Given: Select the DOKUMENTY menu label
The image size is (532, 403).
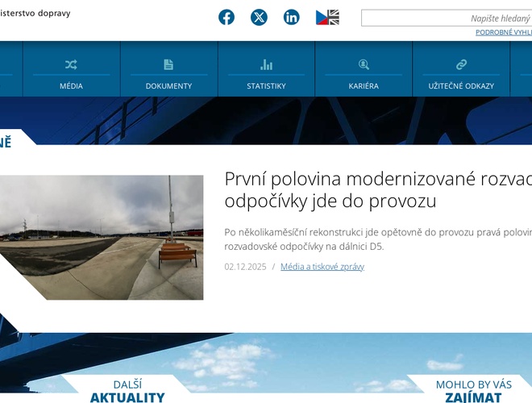Looking at the screenshot, I should click(x=168, y=85).
